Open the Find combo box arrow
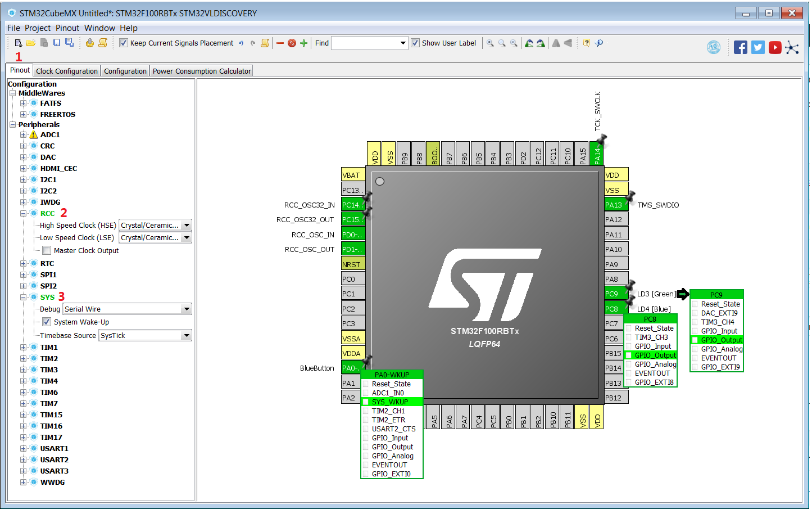The width and height of the screenshot is (812, 509). 403,43
